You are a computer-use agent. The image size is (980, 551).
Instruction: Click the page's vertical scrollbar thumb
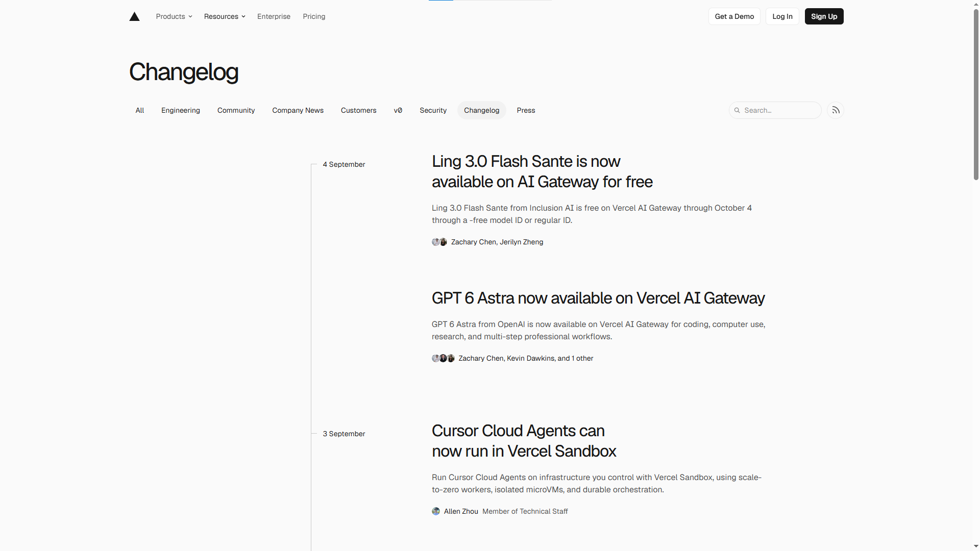976,95
